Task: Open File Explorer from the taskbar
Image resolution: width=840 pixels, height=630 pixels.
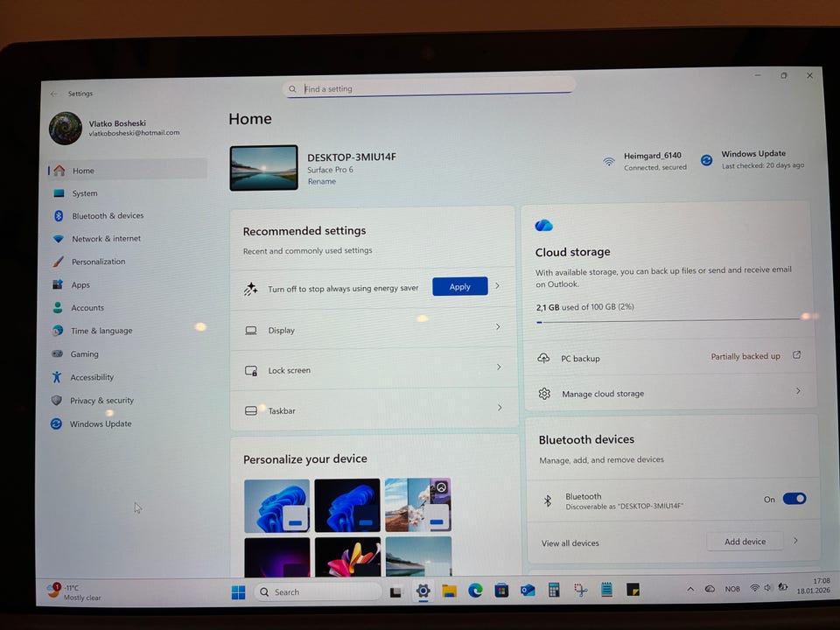Action: point(449,591)
